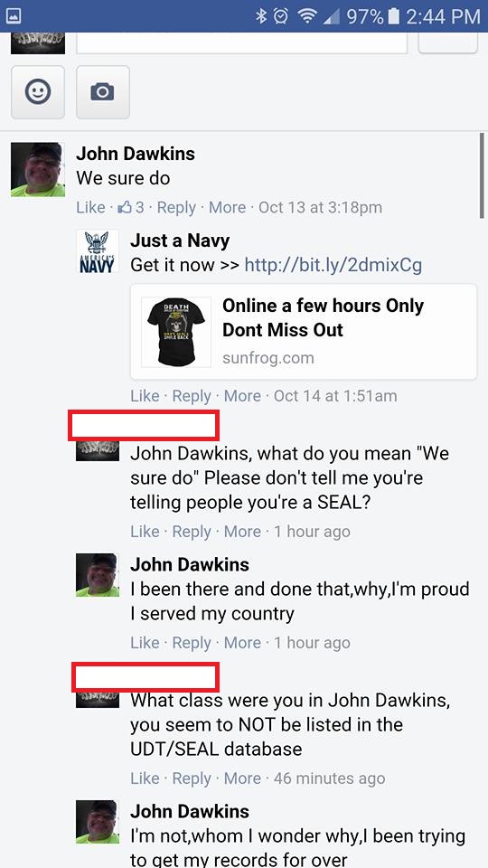Viewport: 488px width, 868px height.
Task: Open the emoji sticker picker
Action: pos(38,92)
